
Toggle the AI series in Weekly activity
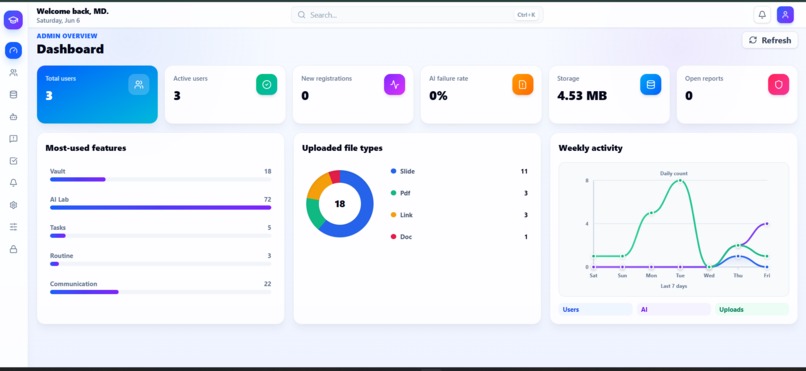[x=674, y=309]
